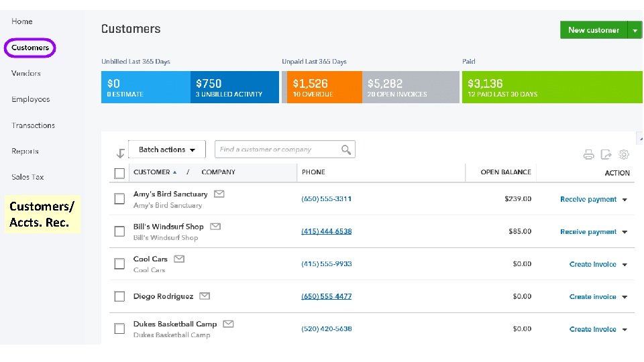Go to Reports in the sidebar

(25, 152)
